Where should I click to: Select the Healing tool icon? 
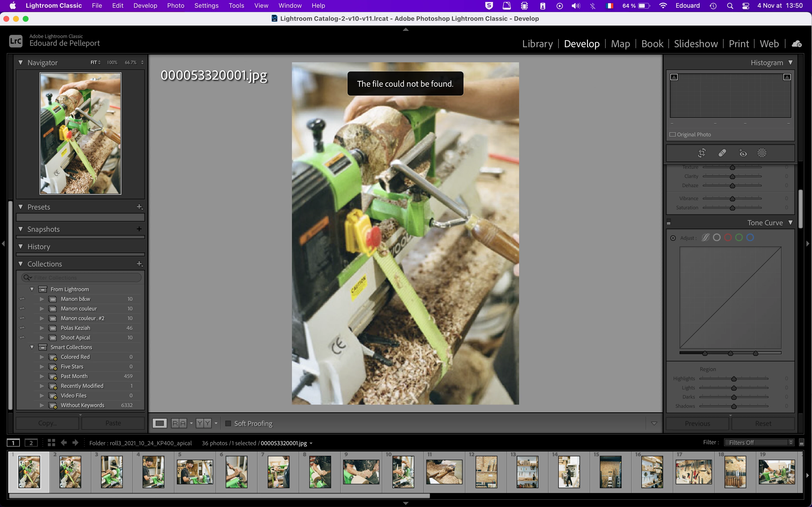722,153
